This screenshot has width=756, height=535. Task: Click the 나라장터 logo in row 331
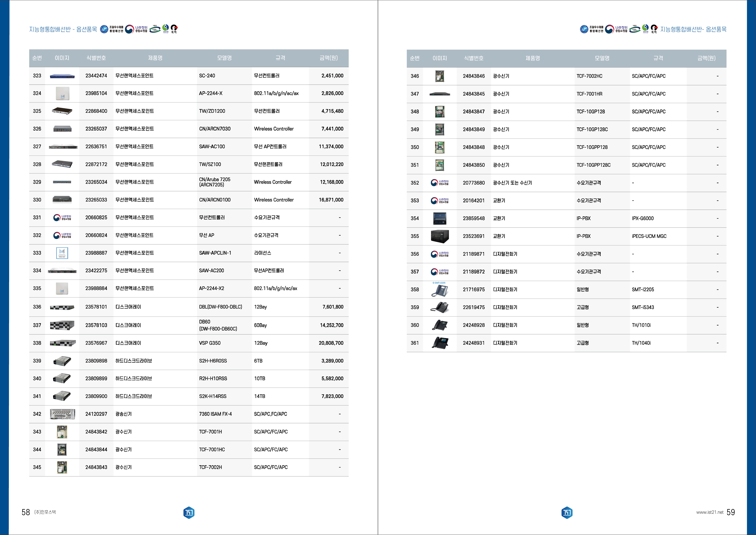[x=62, y=218]
